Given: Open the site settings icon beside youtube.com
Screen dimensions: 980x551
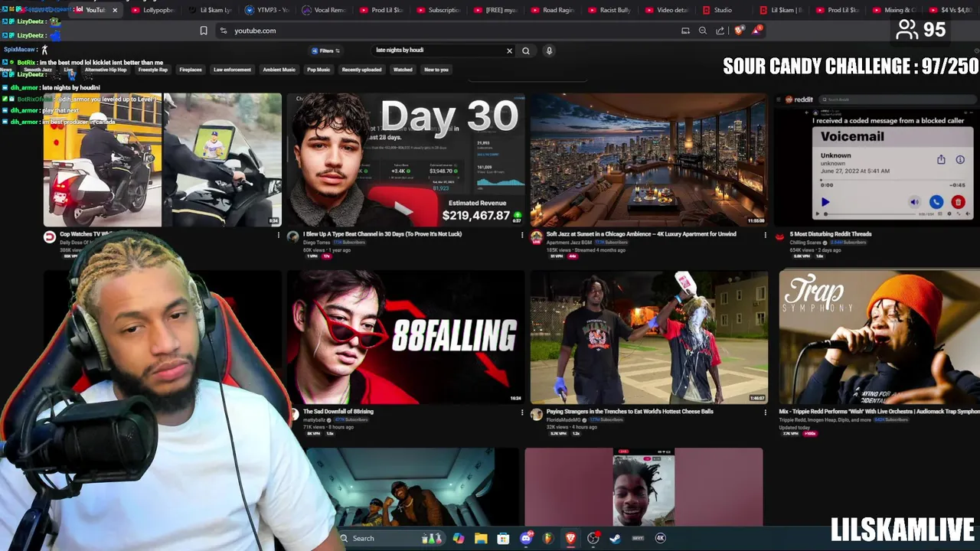Looking at the screenshot, I should tap(223, 31).
